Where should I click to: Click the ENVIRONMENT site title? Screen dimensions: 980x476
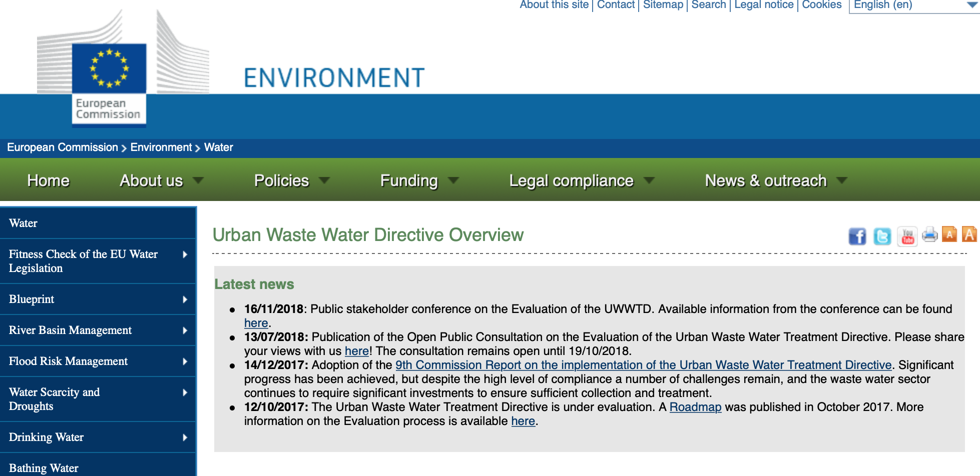334,78
